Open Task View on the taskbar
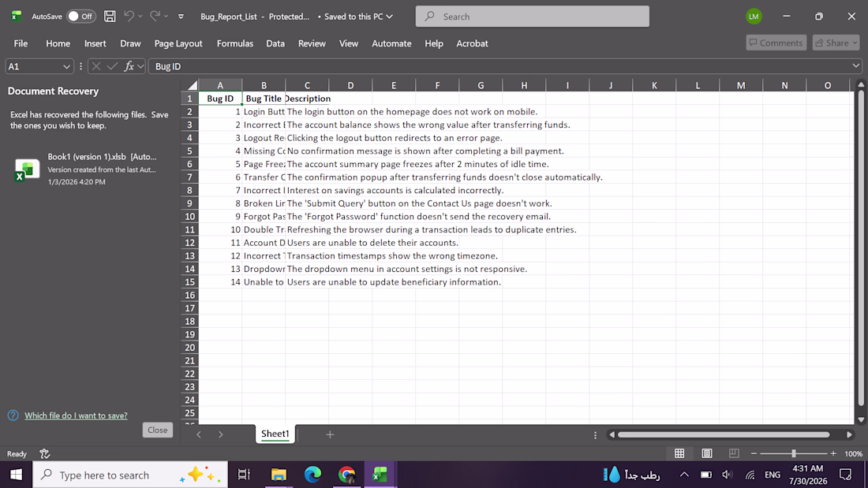Viewport: 868px width, 488px height. (244, 475)
